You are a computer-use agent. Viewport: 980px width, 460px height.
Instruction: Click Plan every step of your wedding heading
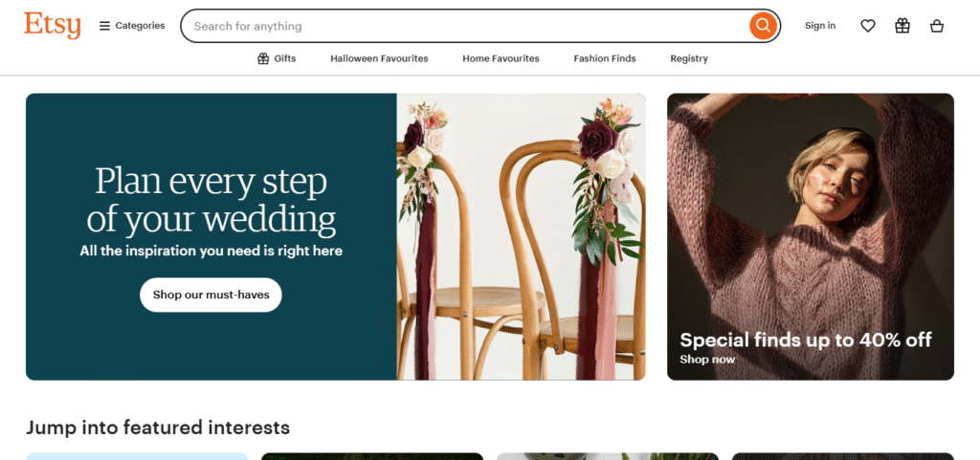pos(211,200)
